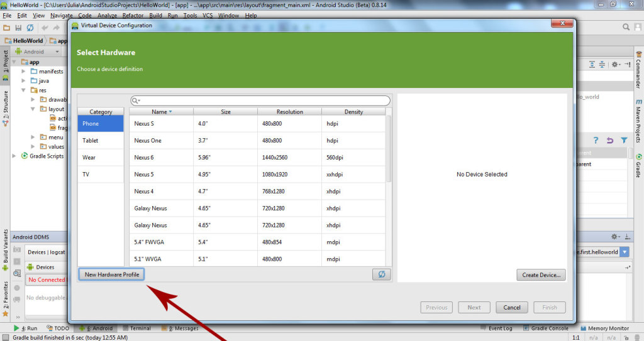Select the 5.1" WVGA device row
This screenshot has height=341, width=644.
point(257,259)
